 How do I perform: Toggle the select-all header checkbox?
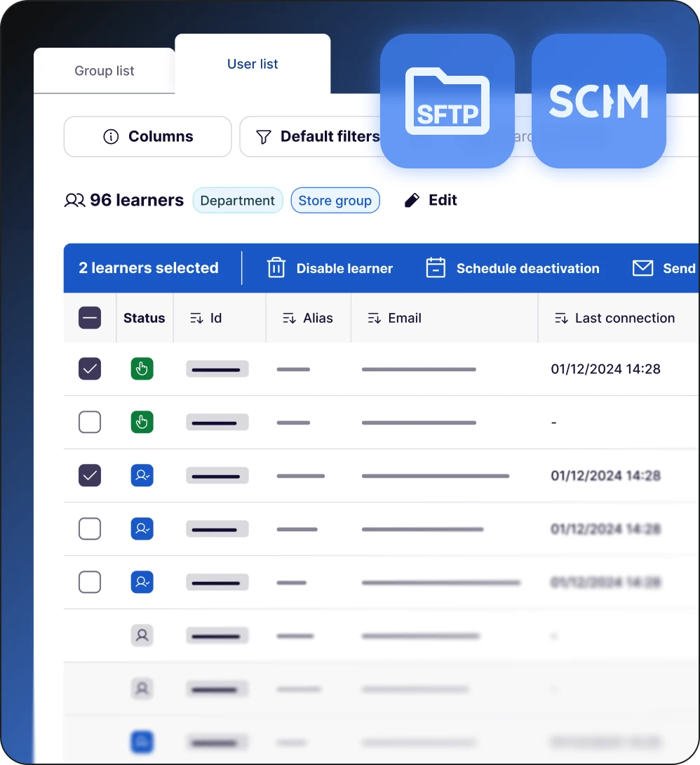pos(90,318)
